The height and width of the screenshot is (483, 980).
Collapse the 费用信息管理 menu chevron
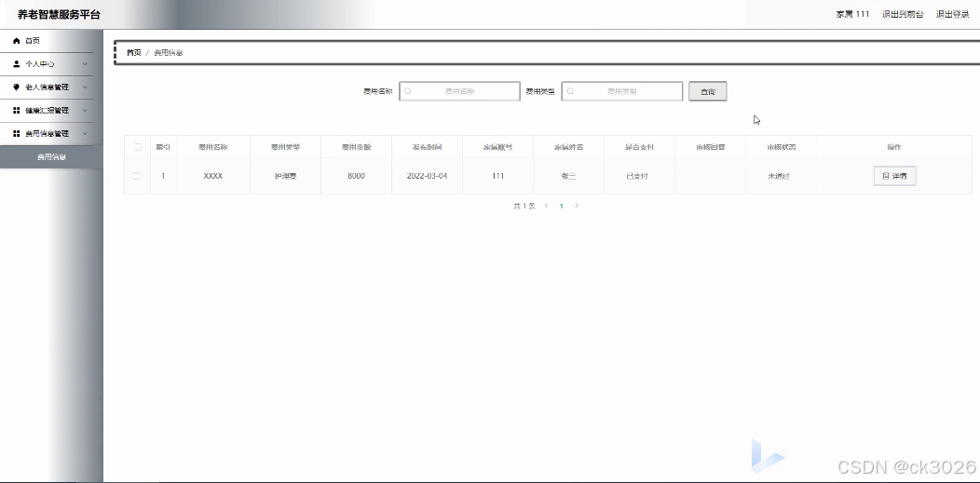[x=85, y=133]
